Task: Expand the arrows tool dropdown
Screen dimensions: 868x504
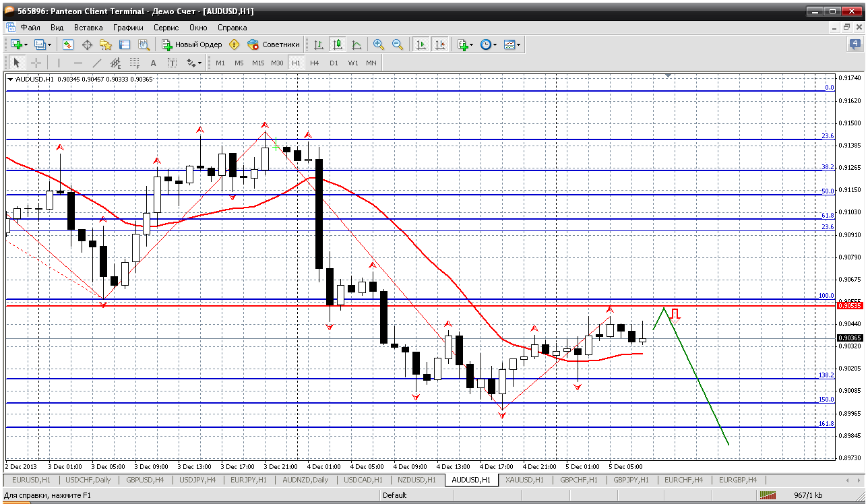Action: pyautogui.click(x=200, y=63)
